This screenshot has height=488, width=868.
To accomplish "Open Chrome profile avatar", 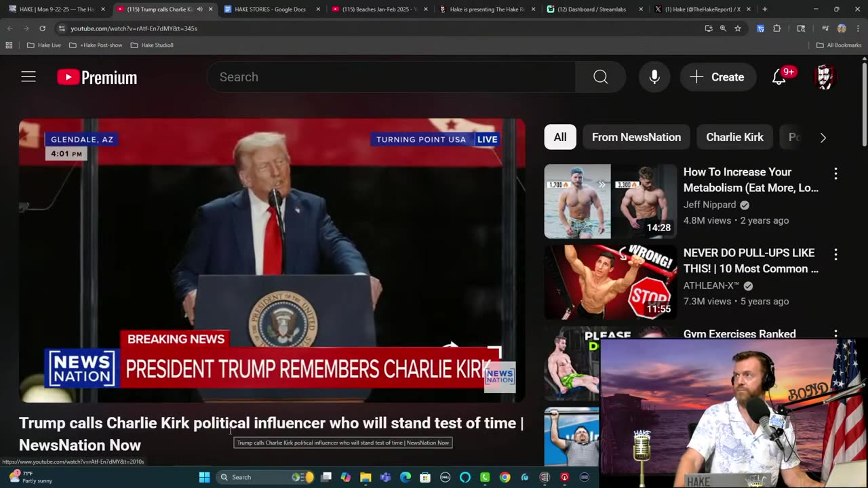I will coord(842,28).
